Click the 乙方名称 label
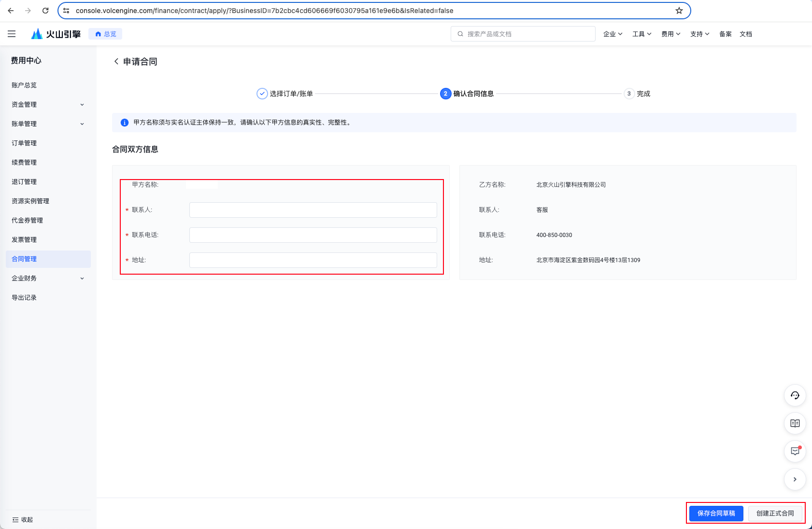This screenshot has height=529, width=812. point(492,185)
